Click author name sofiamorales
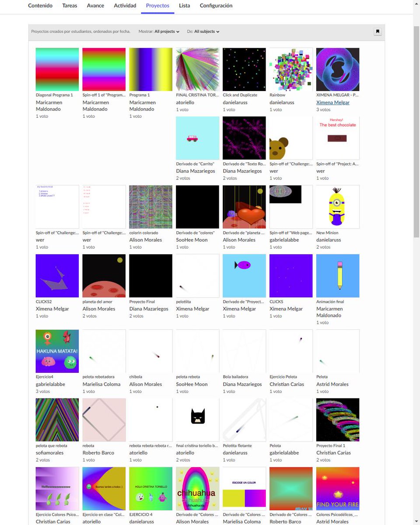420x525 pixels. [x=50, y=453]
